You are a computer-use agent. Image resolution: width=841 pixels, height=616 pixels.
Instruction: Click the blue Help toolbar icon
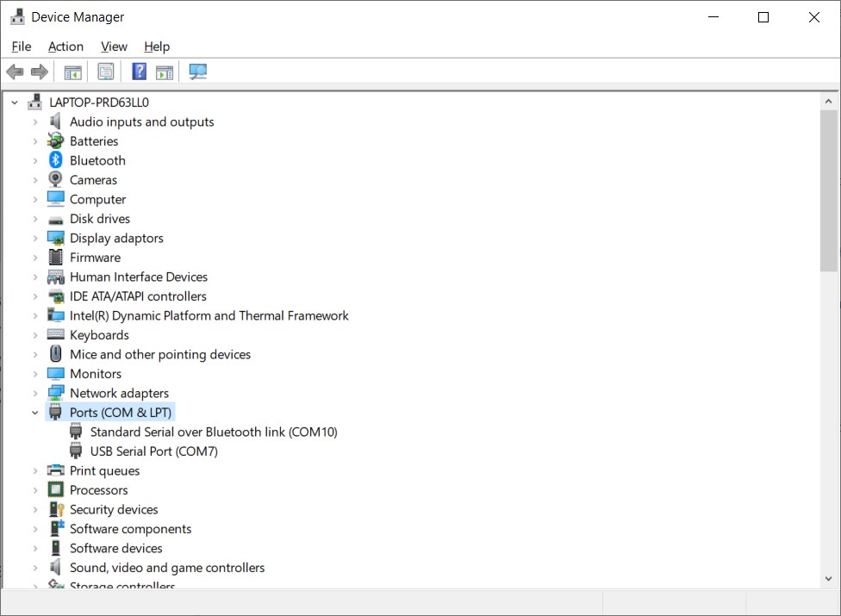click(140, 72)
